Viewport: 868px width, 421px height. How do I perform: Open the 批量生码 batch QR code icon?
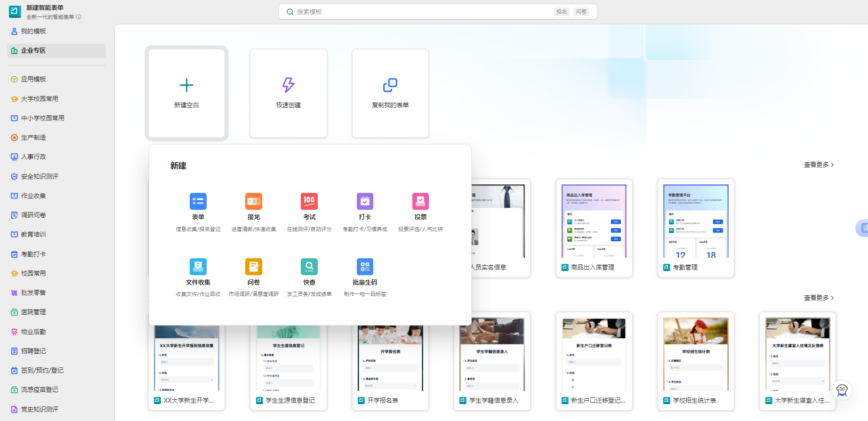pos(365,267)
